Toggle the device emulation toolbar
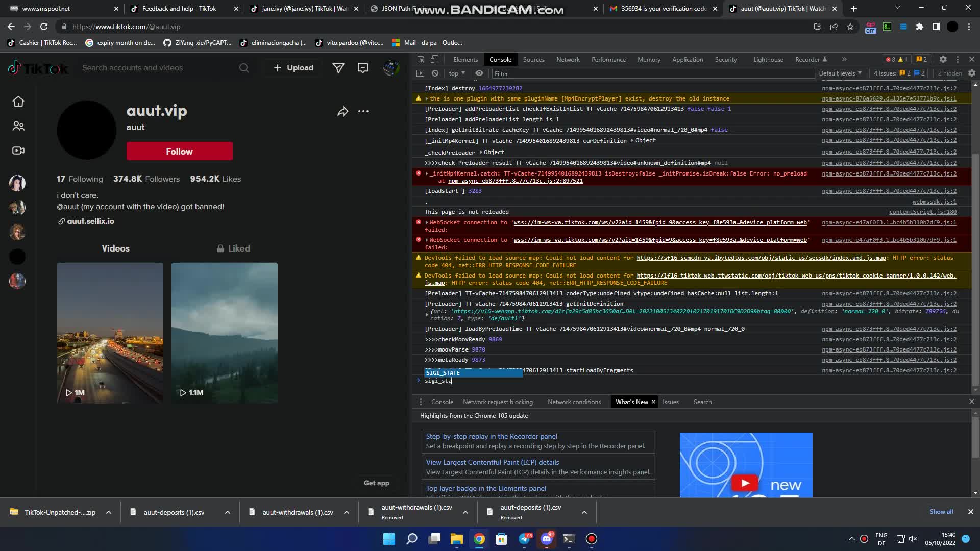Viewport: 980px width, 551px height. pos(435,59)
